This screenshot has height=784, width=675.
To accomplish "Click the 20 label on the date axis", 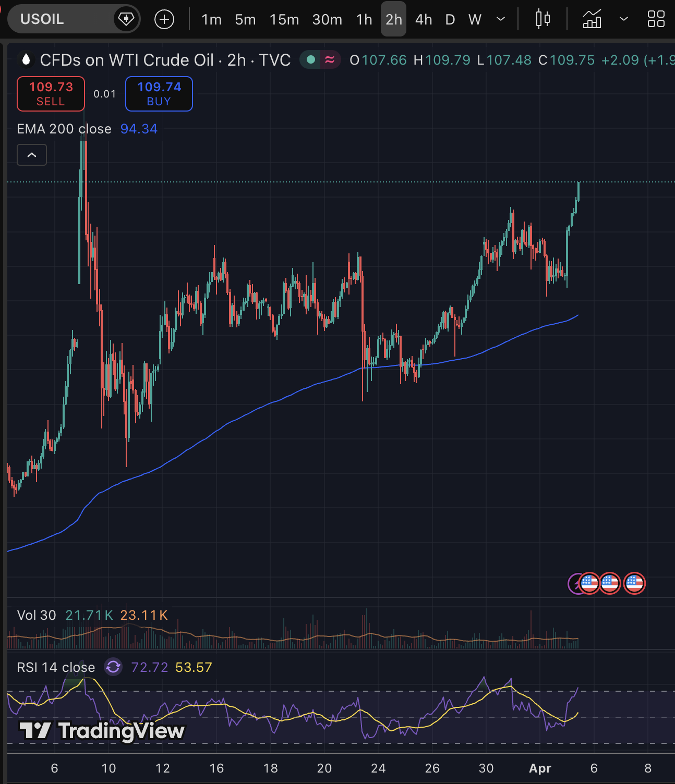I will pos(324,768).
